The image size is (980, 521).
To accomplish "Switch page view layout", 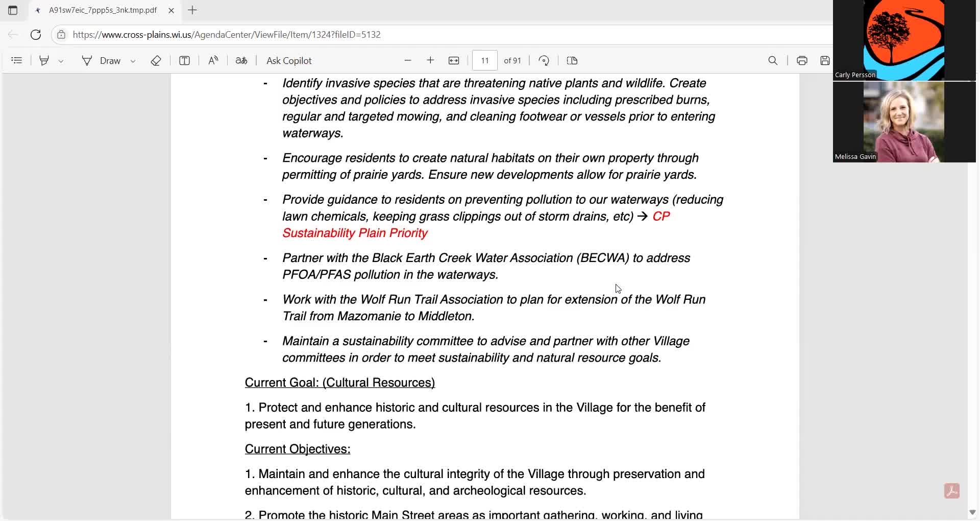I will [x=572, y=61].
